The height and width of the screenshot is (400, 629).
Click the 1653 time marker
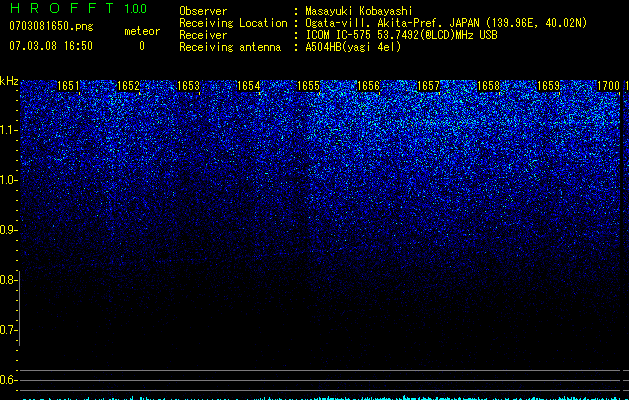pos(189,86)
